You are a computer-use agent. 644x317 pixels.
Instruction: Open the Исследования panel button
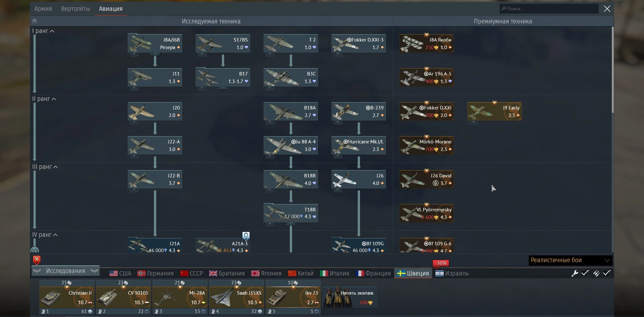coord(65,271)
